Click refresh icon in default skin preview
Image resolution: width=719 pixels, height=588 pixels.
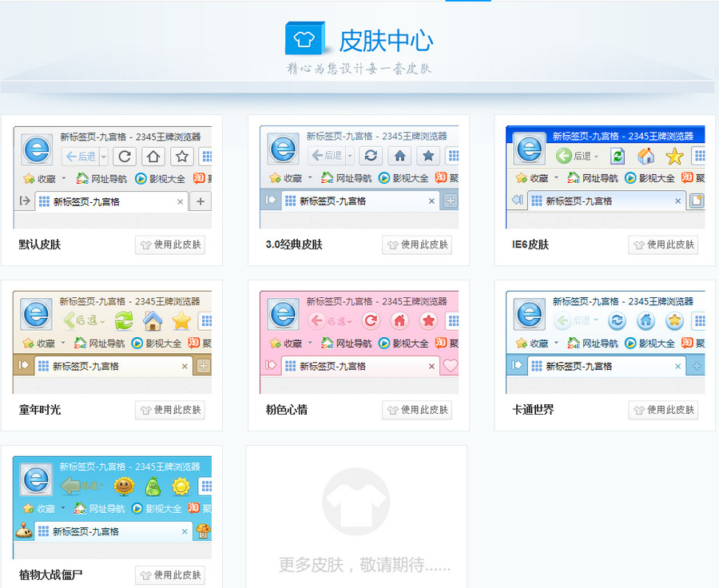(125, 156)
